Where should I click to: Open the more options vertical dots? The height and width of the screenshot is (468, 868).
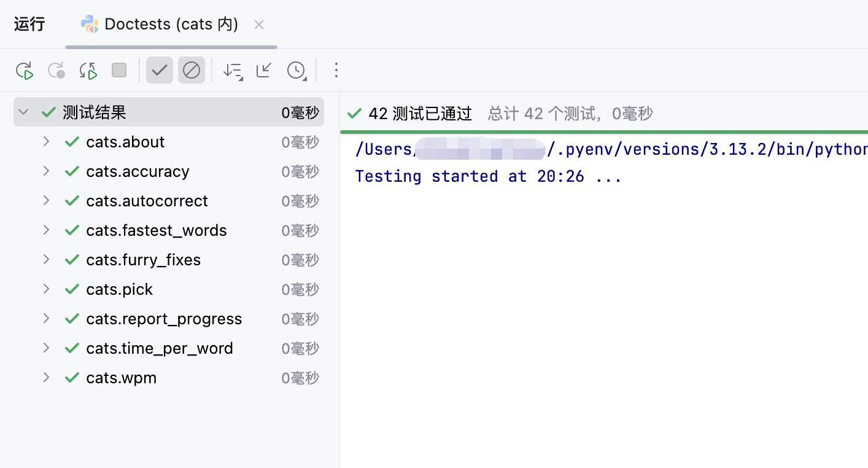tap(336, 71)
